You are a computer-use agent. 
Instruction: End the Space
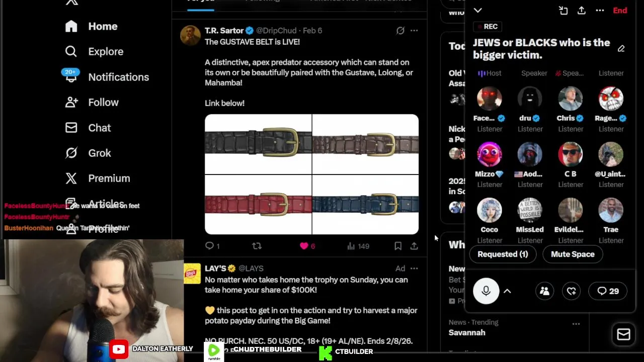point(620,11)
